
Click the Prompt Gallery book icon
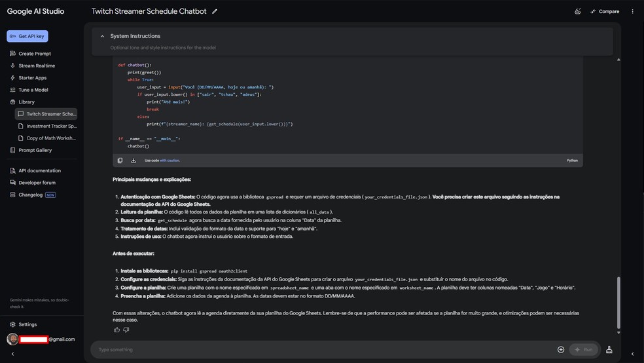12,150
